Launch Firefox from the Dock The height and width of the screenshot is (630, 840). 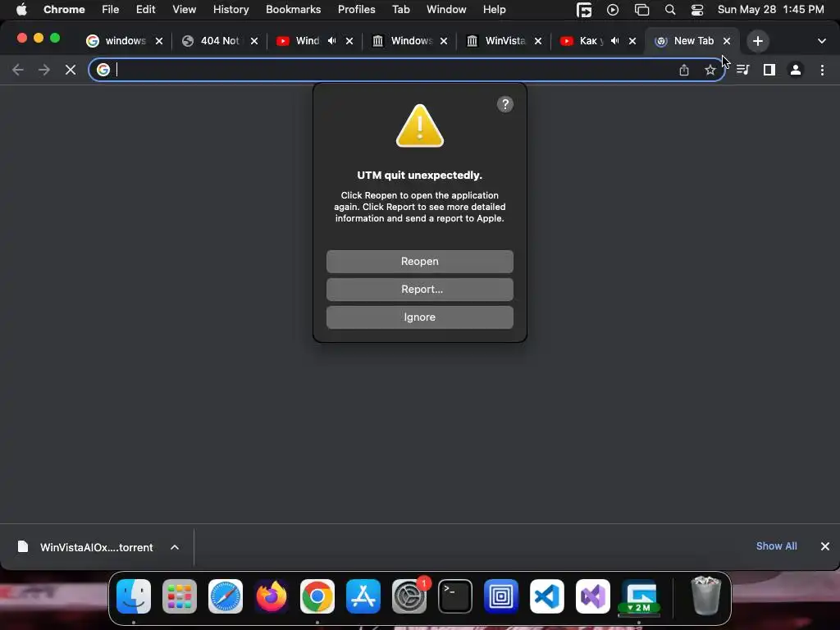(271, 596)
